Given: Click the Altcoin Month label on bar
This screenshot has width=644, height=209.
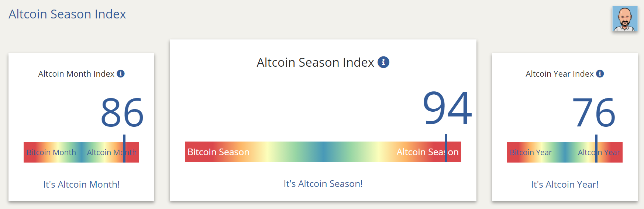Looking at the screenshot, I should [x=112, y=153].
